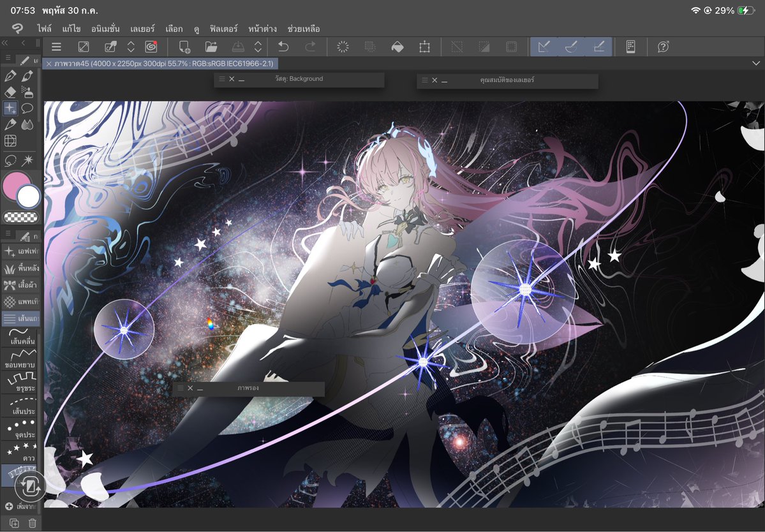Open the smartphone companion mode icon
Screen dimensions: 765x532
pos(630,47)
